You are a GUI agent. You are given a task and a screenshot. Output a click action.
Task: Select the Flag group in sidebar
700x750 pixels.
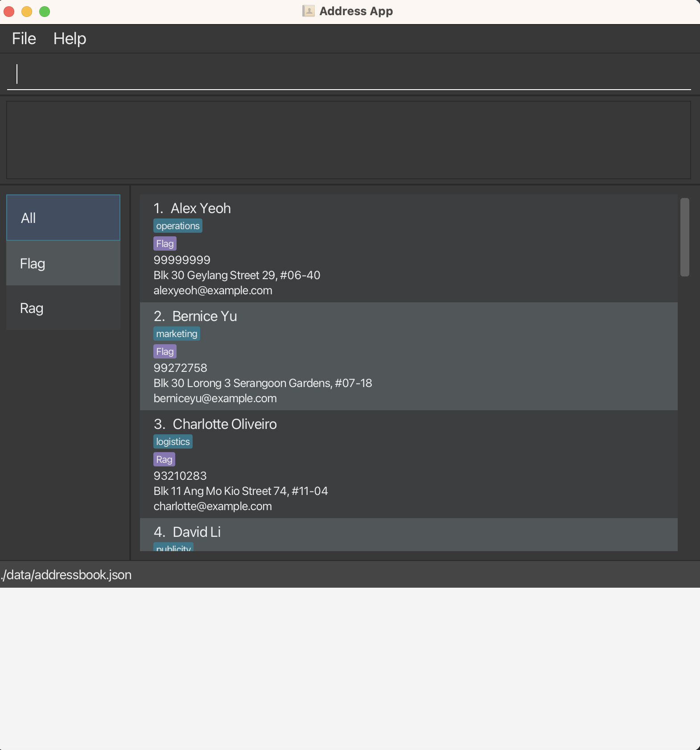point(63,264)
